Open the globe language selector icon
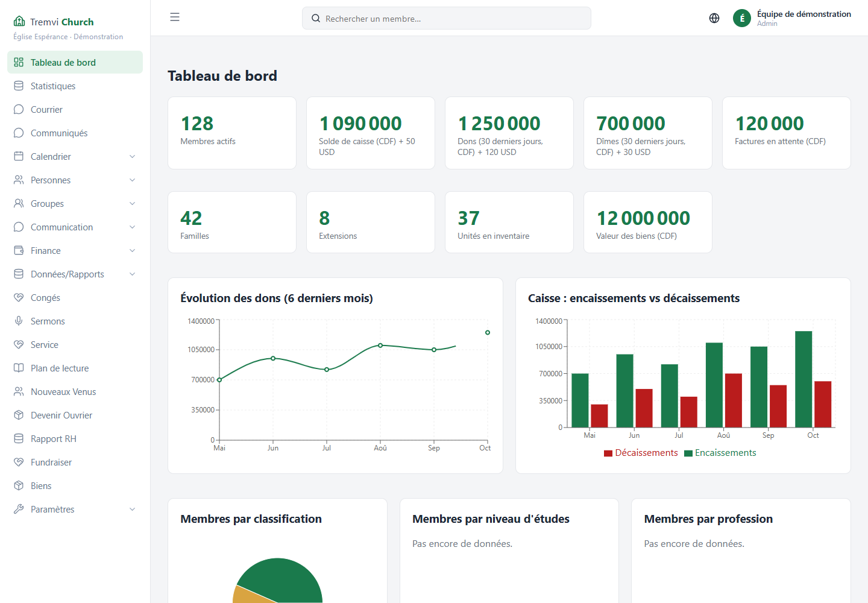 tap(714, 18)
